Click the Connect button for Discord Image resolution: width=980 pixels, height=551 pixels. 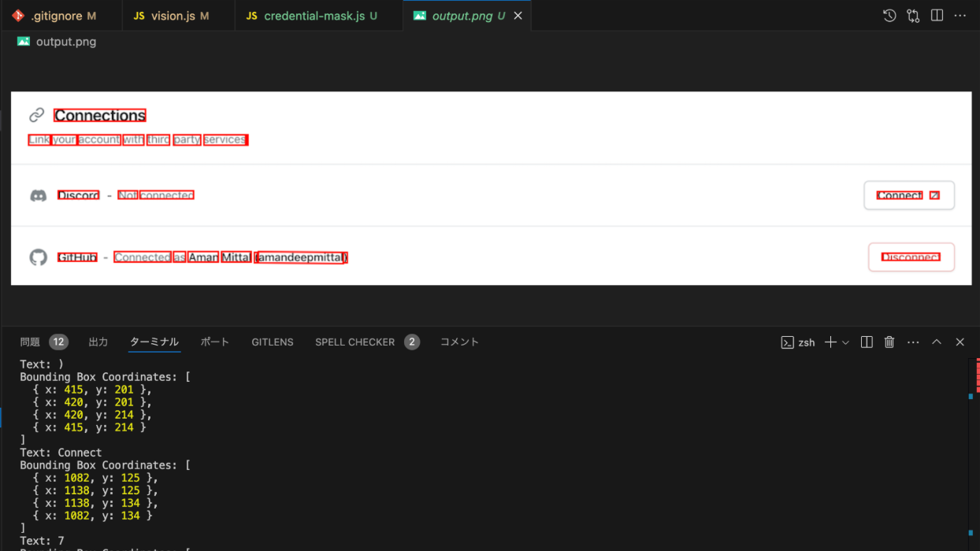click(909, 195)
